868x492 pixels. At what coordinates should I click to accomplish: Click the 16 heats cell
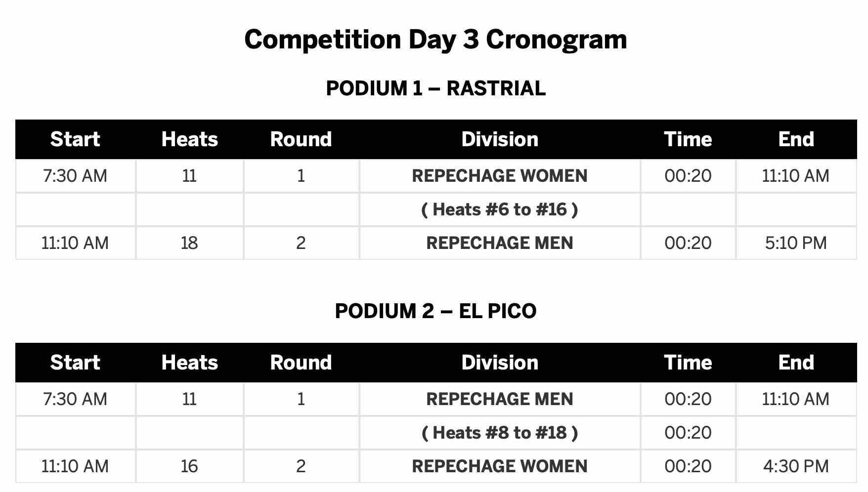(x=189, y=466)
